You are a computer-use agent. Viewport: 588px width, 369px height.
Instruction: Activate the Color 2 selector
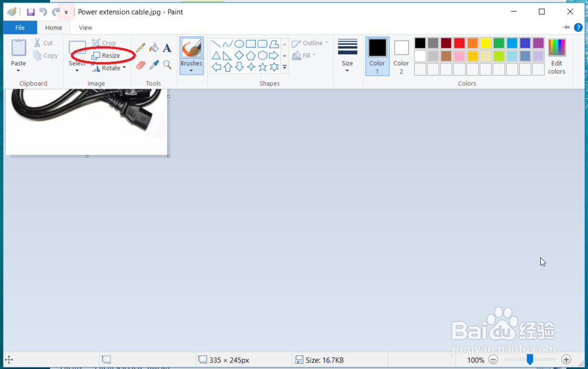(x=401, y=56)
